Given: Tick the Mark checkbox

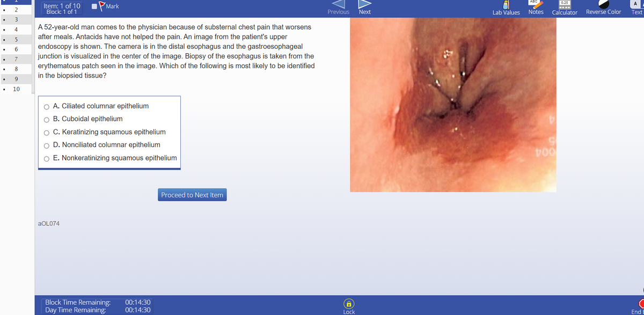Looking at the screenshot, I should click(94, 6).
